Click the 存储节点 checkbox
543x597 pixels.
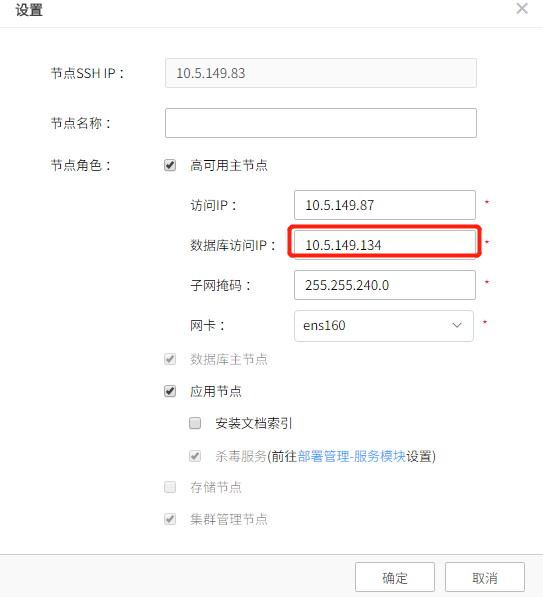pyautogui.click(x=170, y=487)
